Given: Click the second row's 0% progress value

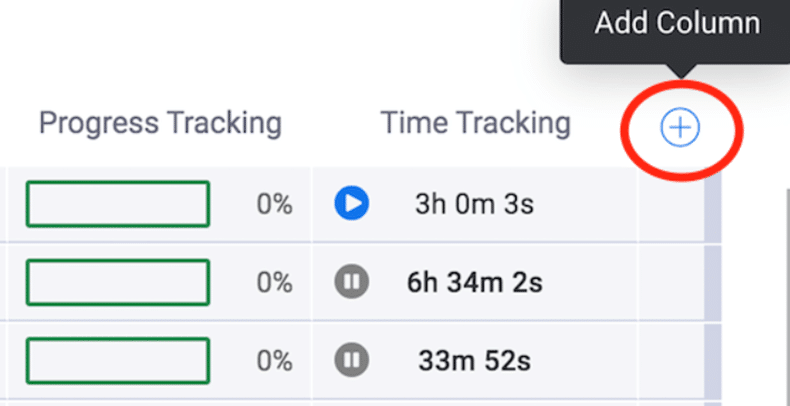Looking at the screenshot, I should point(275,283).
